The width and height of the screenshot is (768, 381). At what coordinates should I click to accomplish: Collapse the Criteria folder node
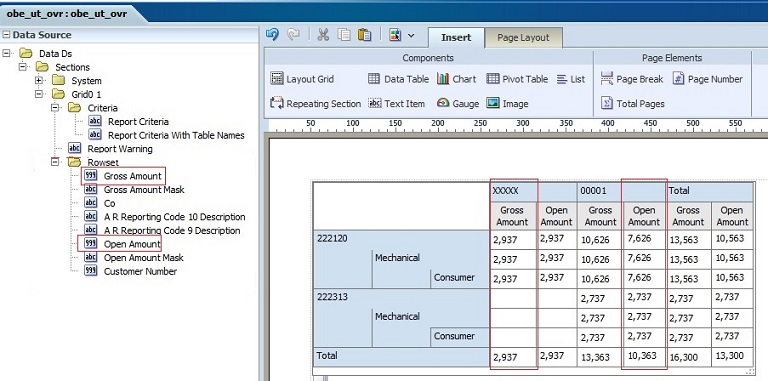pyautogui.click(x=55, y=107)
